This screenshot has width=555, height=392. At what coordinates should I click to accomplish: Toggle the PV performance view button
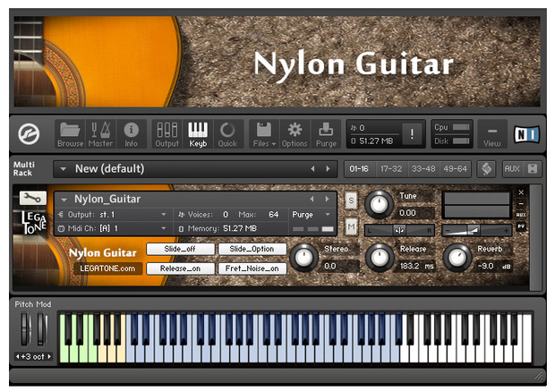[521, 226]
